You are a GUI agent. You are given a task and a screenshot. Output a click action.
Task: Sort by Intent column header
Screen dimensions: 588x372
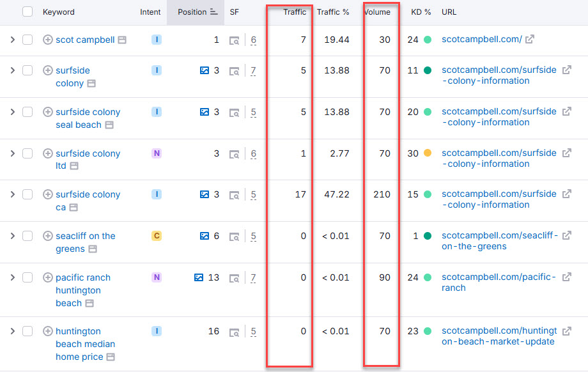[x=150, y=12]
